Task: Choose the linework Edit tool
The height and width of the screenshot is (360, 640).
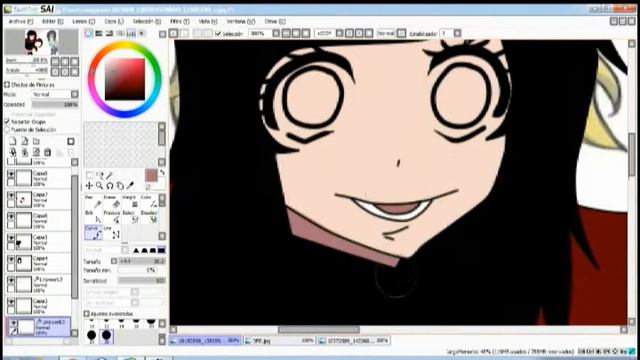Action: (93, 217)
